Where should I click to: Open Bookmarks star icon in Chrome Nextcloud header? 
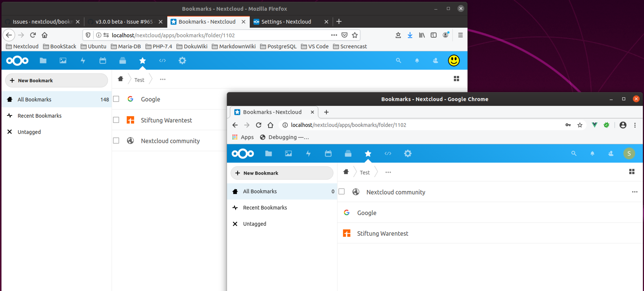click(x=368, y=153)
